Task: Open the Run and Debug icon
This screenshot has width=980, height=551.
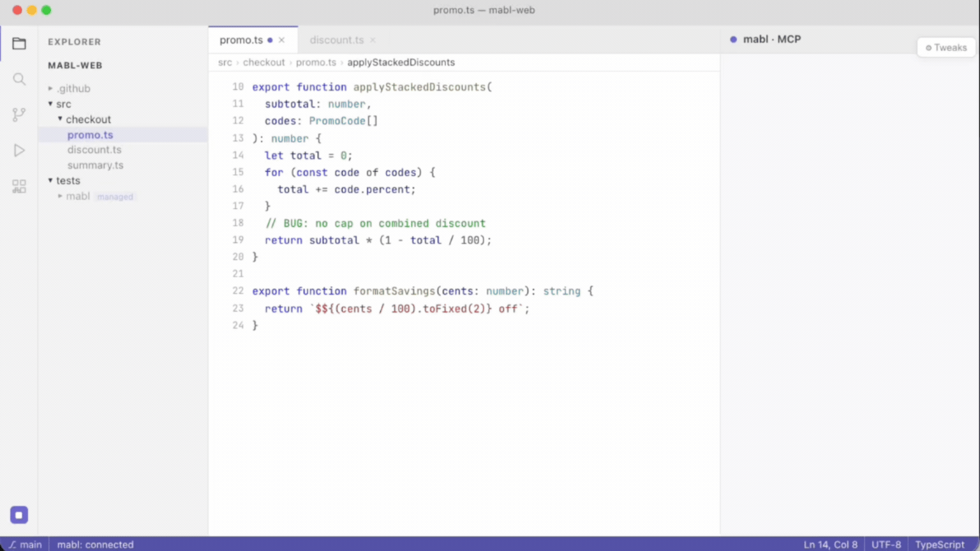Action: 19,151
